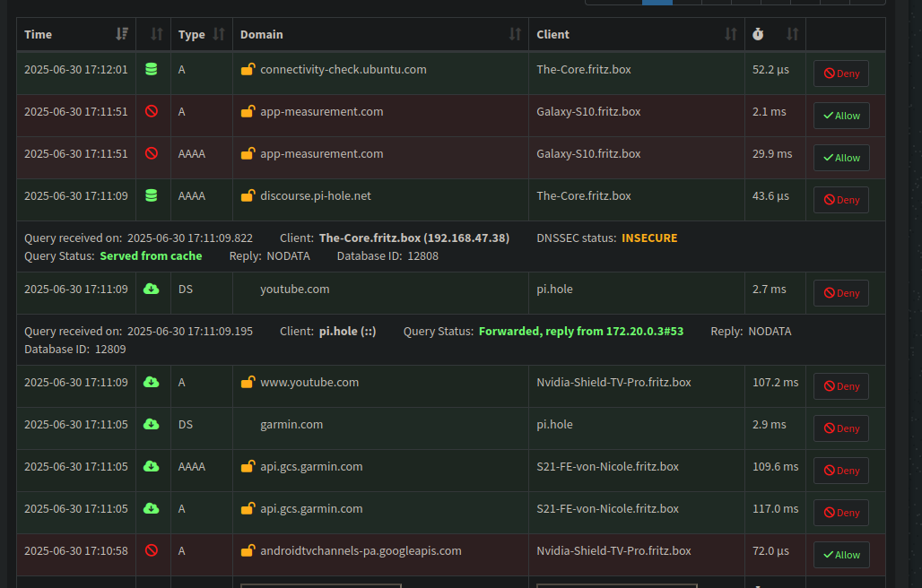The width and height of the screenshot is (922, 588).
Task: Sort by reply time using arrows beside stopwatch
Action: [x=793, y=34]
